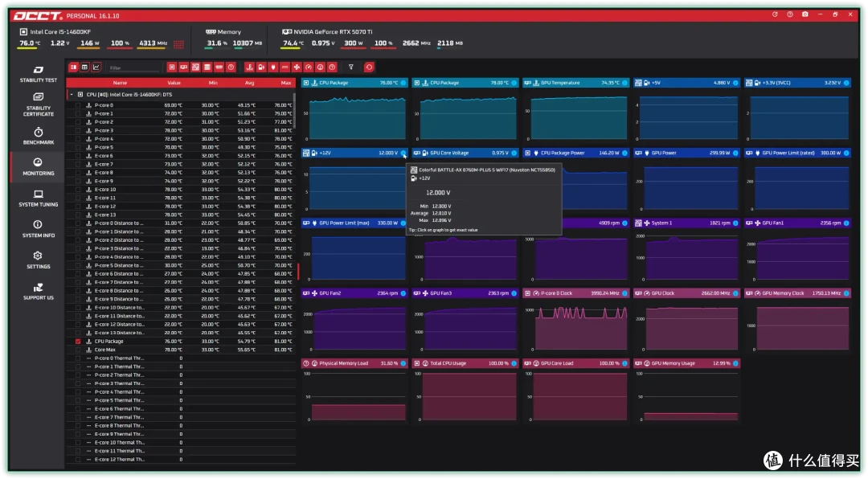
Task: Sort table by Value column
Action: (174, 83)
